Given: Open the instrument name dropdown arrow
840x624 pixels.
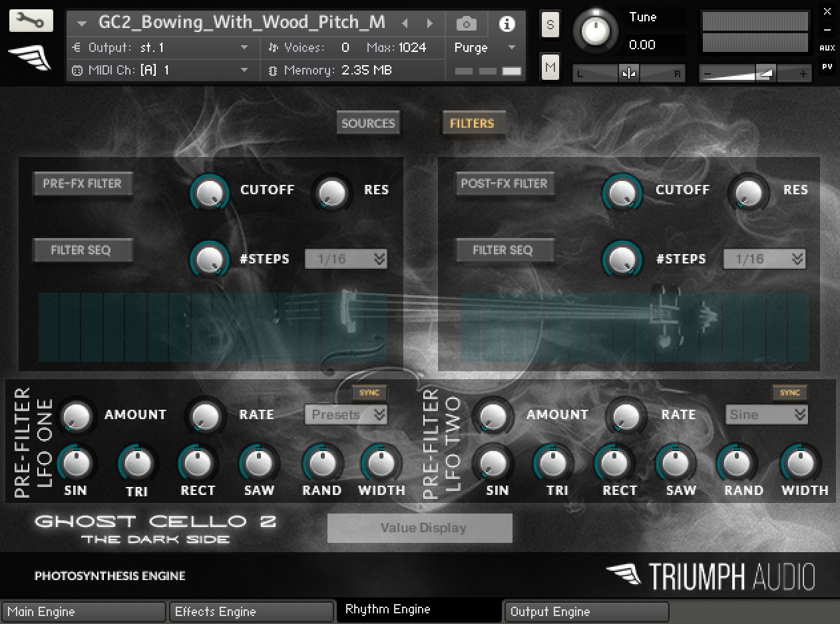Looking at the screenshot, I should tap(82, 23).
